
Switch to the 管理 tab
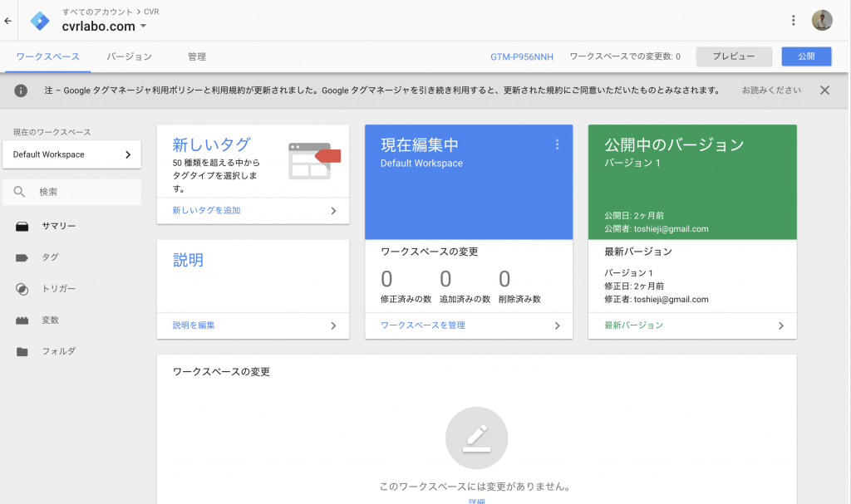pyautogui.click(x=196, y=56)
